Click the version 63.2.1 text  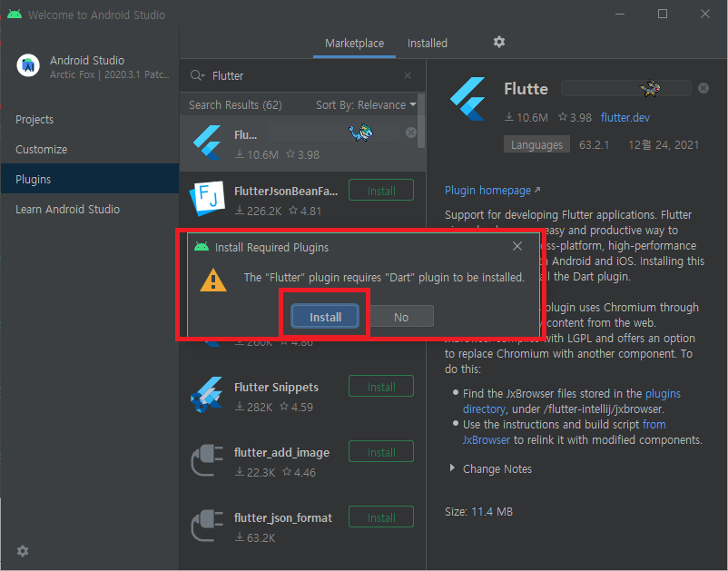click(x=594, y=145)
